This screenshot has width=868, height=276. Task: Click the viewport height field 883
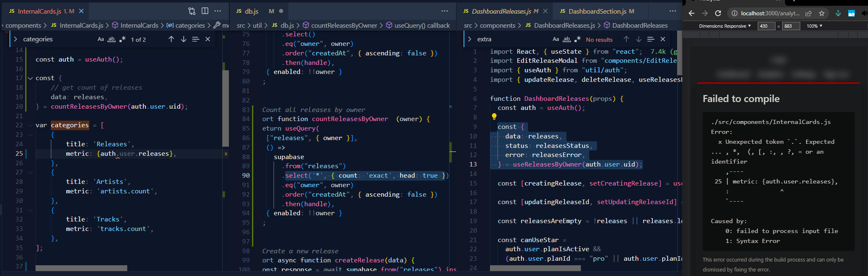(x=791, y=26)
